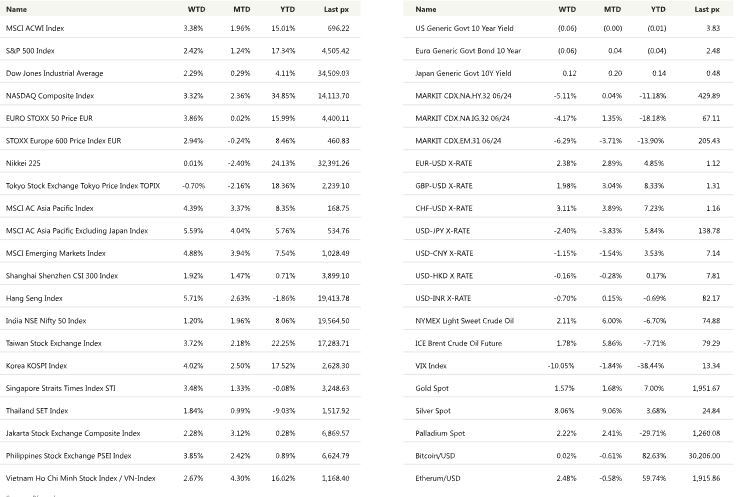This screenshot has height=497, width=749.
Task: Select the Palladium Spot label
Action: [439, 433]
